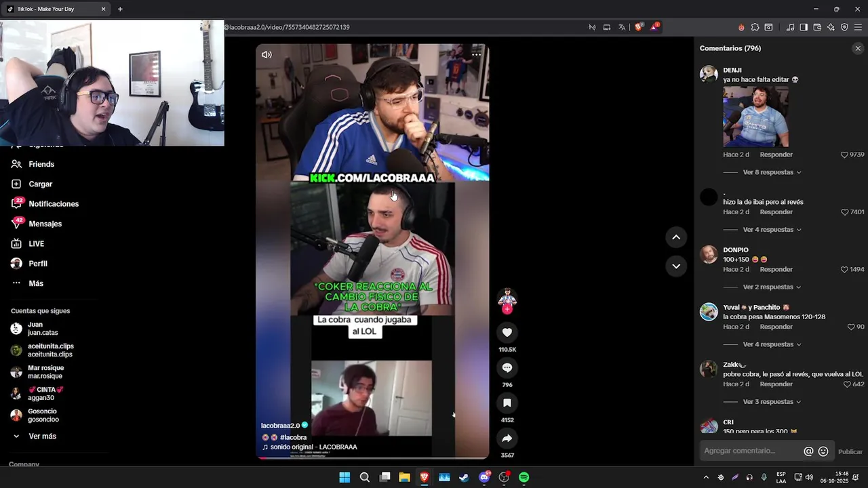This screenshot has height=488, width=868.
Task: Expand 'Ver más' followed accounts
Action: click(x=42, y=436)
